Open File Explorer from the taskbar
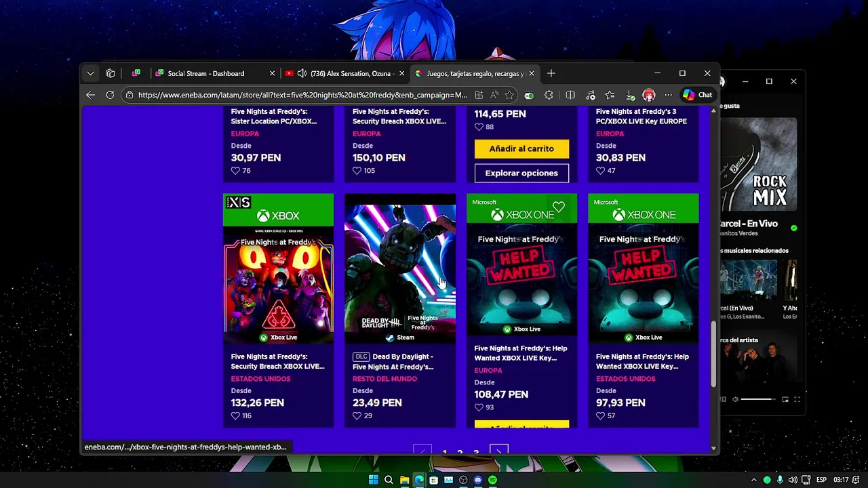868x488 pixels. (404, 480)
